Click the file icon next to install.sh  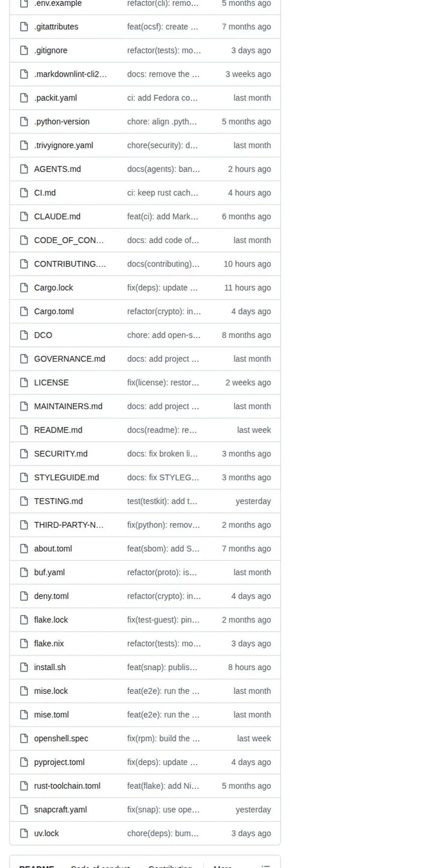[24, 667]
